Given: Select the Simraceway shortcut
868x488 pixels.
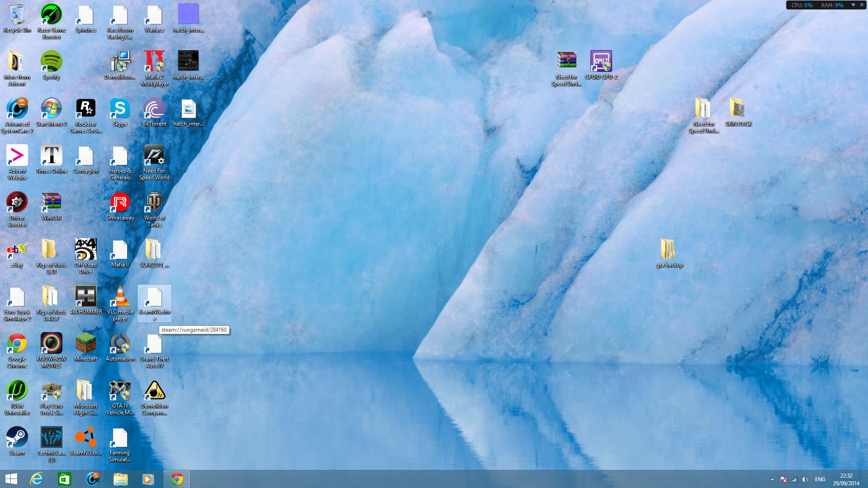Looking at the screenshot, I should [x=120, y=207].
